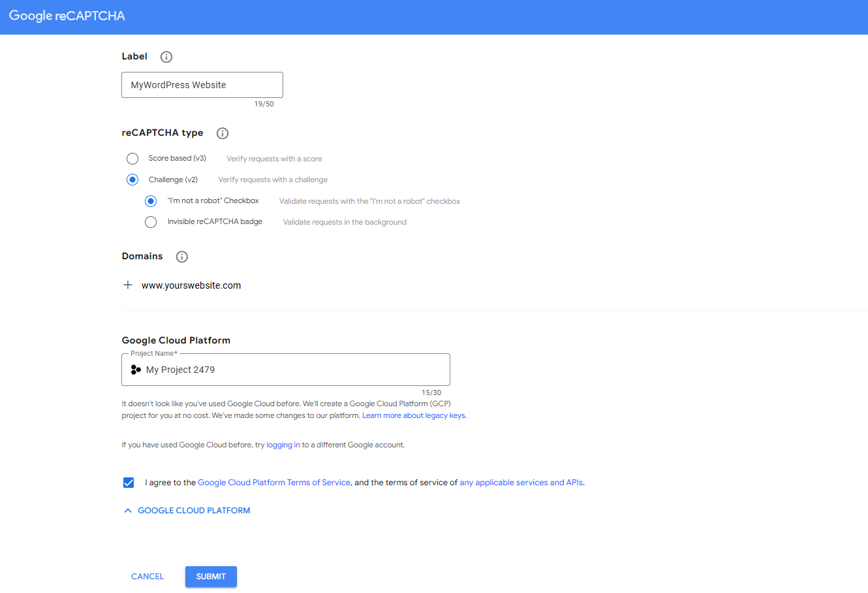Click the "Validate requests in the background" text
The width and height of the screenshot is (868, 593).
point(345,222)
